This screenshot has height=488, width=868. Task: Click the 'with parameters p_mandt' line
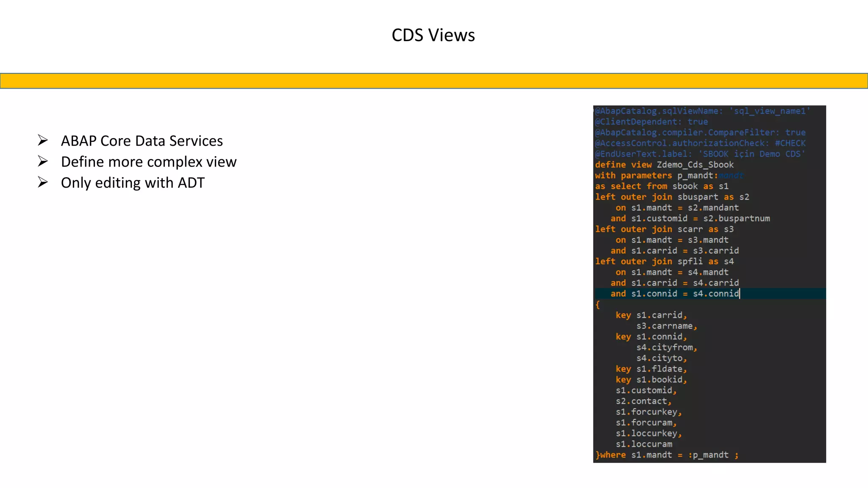(x=669, y=175)
